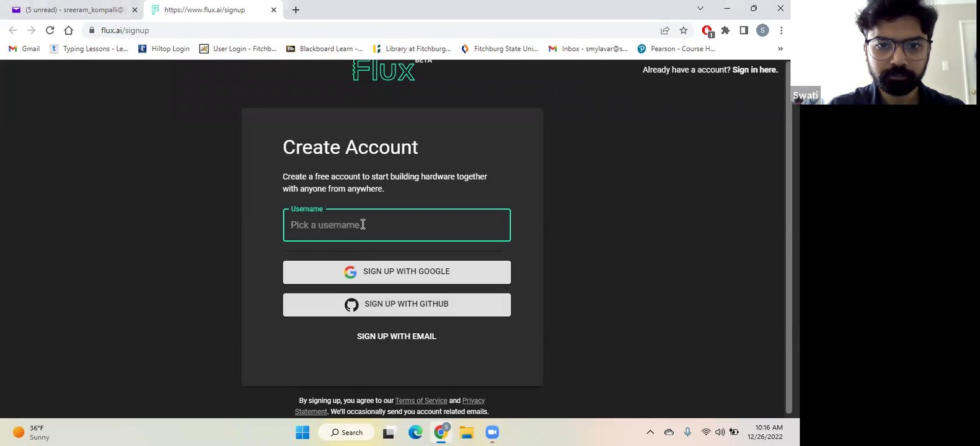Reload the page with the refresh icon
This screenshot has width=980, height=446.
(50, 30)
